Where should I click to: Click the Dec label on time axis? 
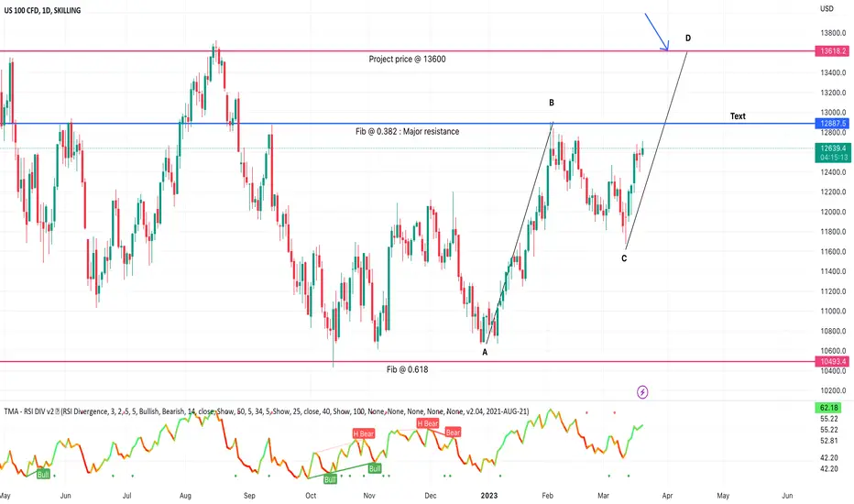[431, 495]
